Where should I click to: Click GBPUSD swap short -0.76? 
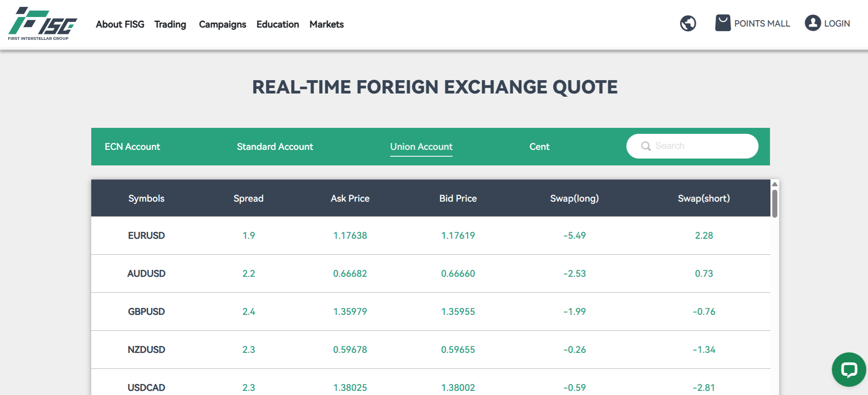[704, 312]
